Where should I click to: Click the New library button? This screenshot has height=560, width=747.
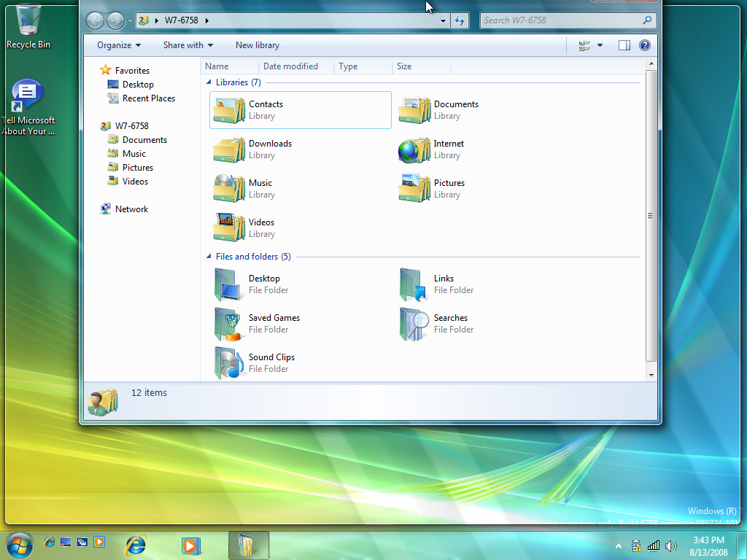click(257, 45)
